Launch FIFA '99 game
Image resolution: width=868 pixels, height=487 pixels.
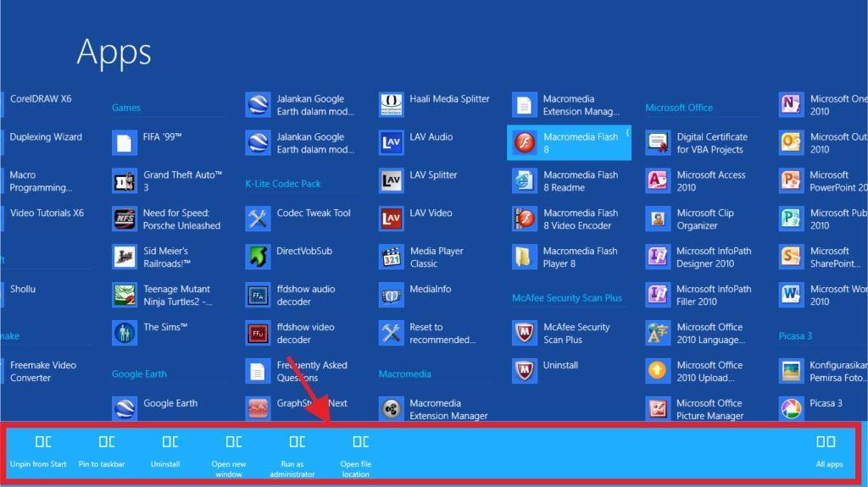tap(147, 143)
